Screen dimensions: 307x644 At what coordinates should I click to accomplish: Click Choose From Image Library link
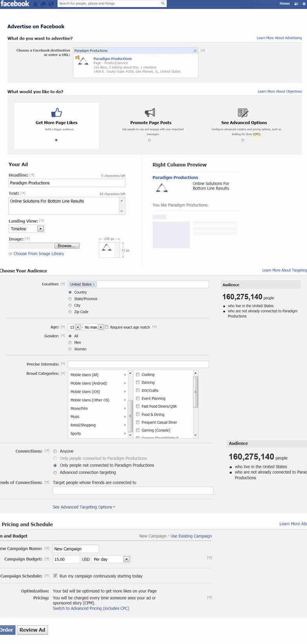38,254
